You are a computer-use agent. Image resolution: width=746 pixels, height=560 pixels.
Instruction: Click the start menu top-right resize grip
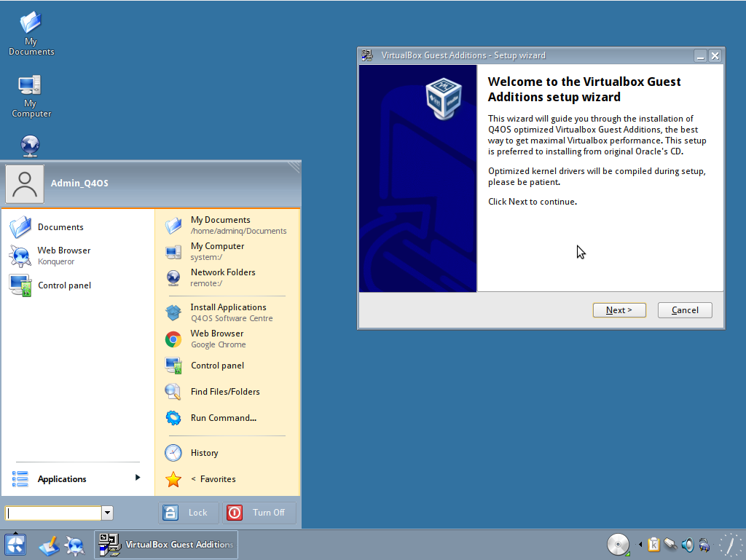click(x=294, y=167)
